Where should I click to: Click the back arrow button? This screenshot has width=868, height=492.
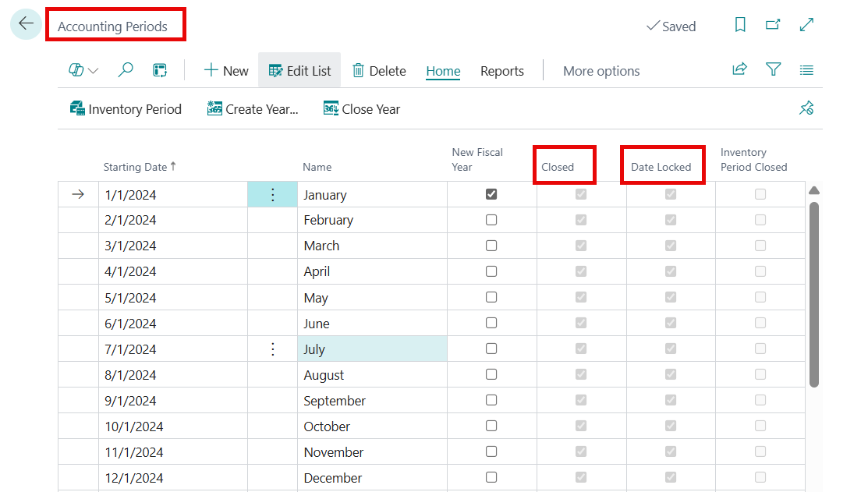[x=26, y=25]
